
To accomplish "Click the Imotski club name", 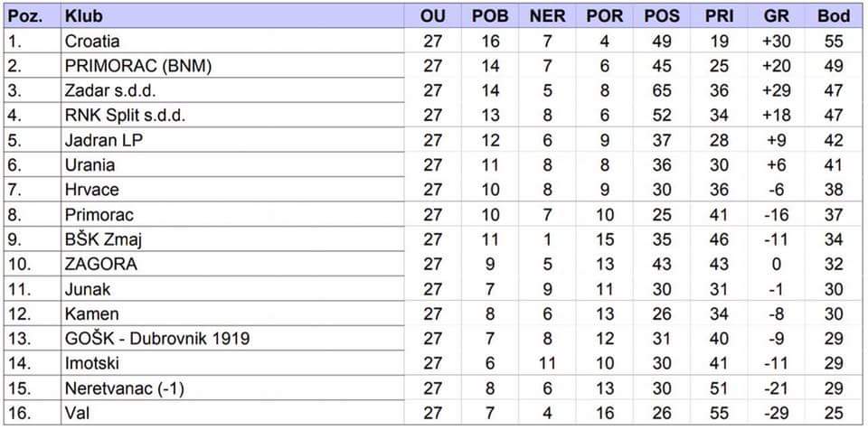I will click(92, 363).
